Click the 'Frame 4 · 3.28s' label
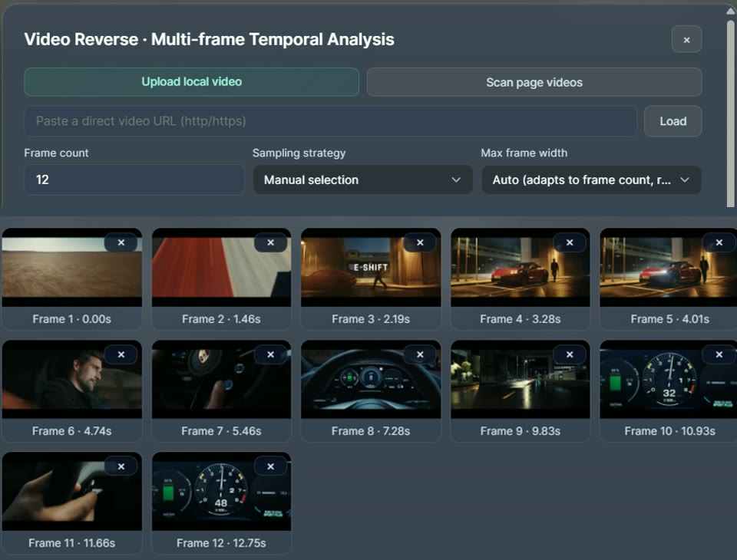The height and width of the screenshot is (560, 737). 521,319
